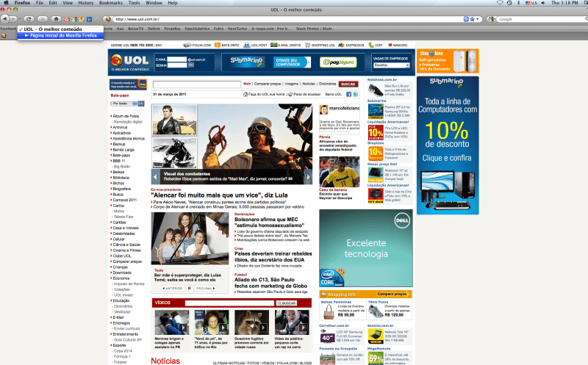Open Twitter icon in the UOL date bar
Image resolution: width=588 pixels, height=365 pixels.
click(356, 95)
